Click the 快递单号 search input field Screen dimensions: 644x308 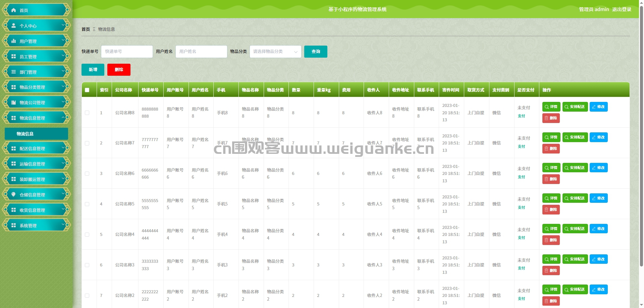127,52
